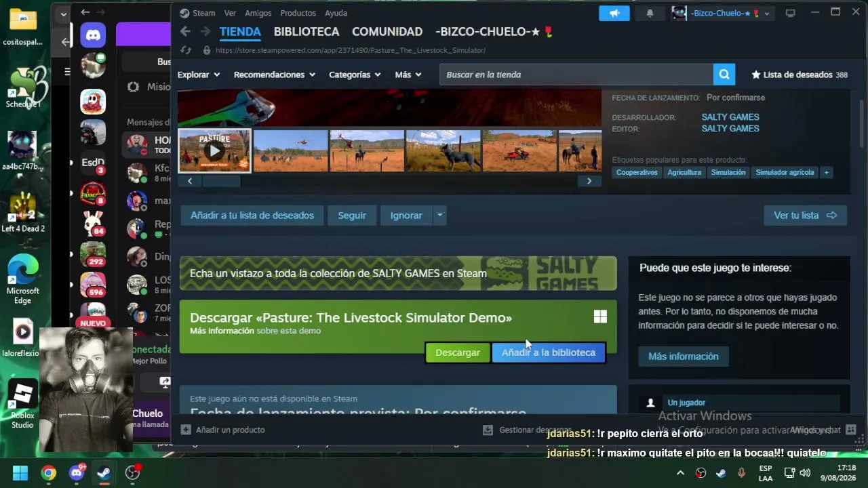The height and width of the screenshot is (488, 868).
Task: Click the Steam taskbar icon
Action: [104, 472]
